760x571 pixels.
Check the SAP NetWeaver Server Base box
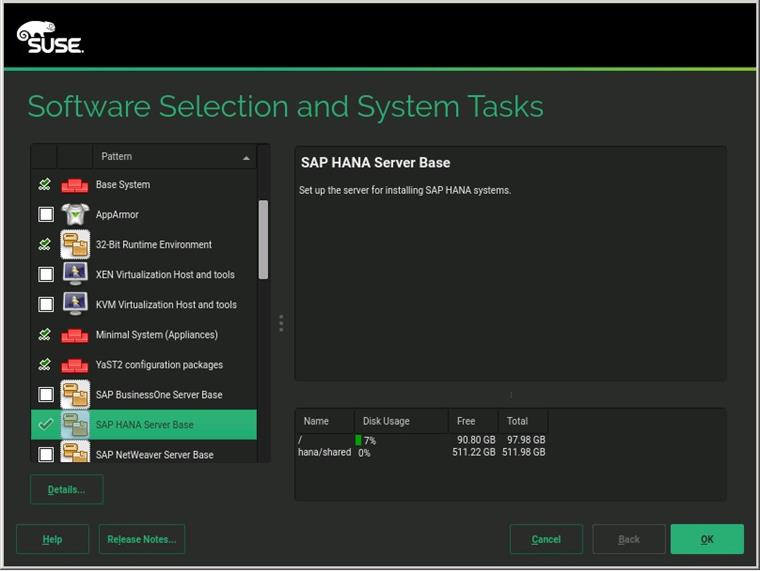tap(46, 454)
